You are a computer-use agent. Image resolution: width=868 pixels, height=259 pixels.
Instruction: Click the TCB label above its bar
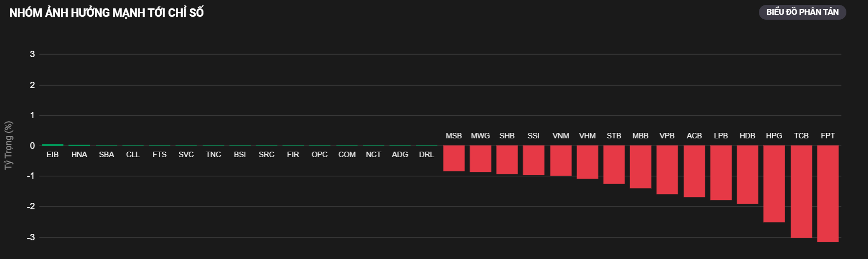[x=801, y=136]
